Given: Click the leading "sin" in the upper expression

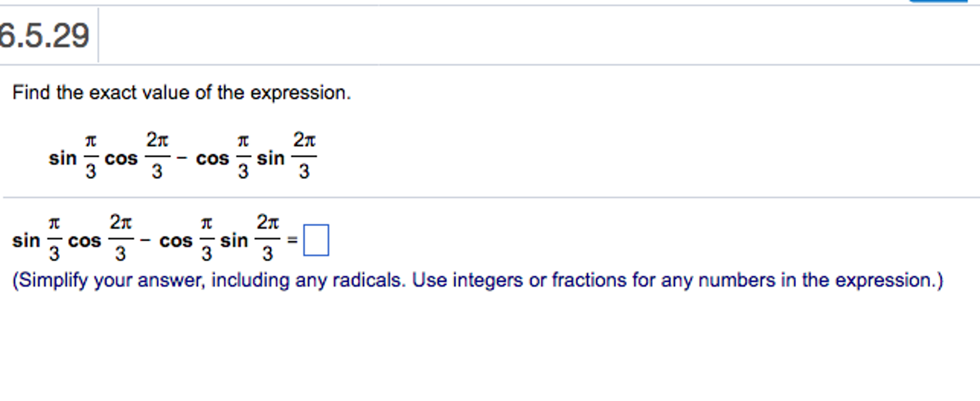Looking at the screenshot, I should [62, 158].
